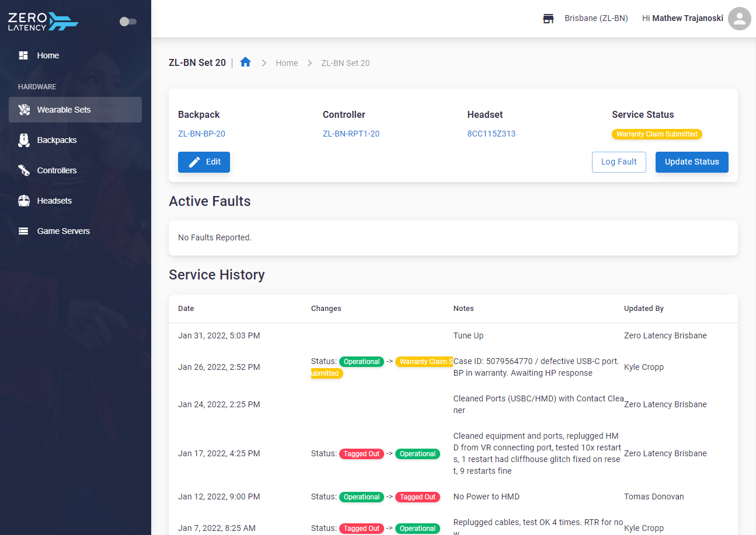Click the Log Fault button
The width and height of the screenshot is (756, 535).
click(x=619, y=162)
